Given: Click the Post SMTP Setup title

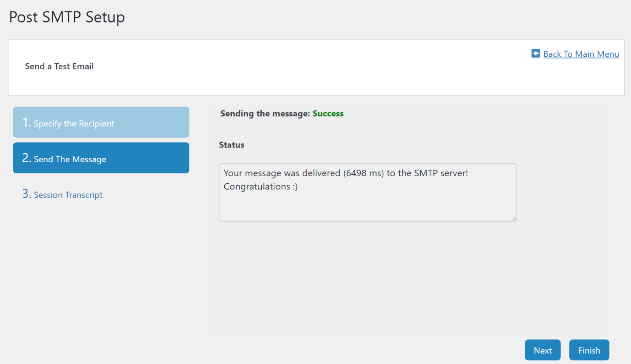Looking at the screenshot, I should [67, 17].
